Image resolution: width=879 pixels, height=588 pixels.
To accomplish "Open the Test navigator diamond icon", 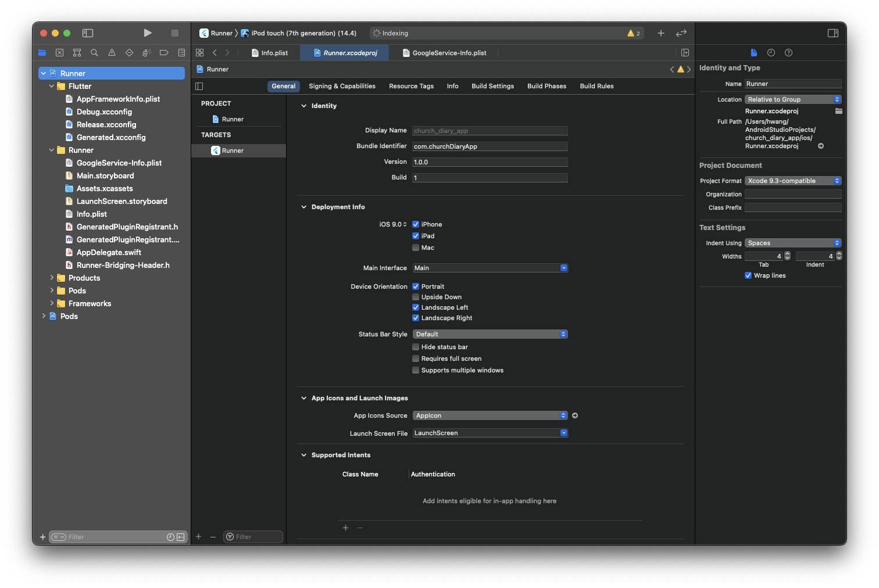I will [129, 53].
